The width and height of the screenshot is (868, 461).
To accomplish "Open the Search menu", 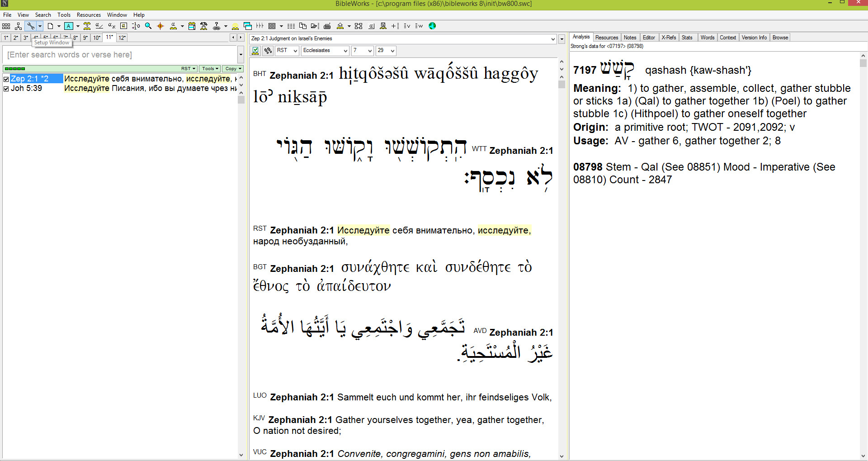I will (x=43, y=15).
